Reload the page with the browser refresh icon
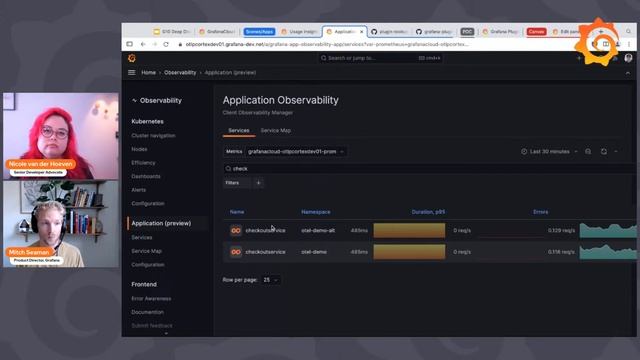The height and width of the screenshot is (360, 640). (166, 44)
